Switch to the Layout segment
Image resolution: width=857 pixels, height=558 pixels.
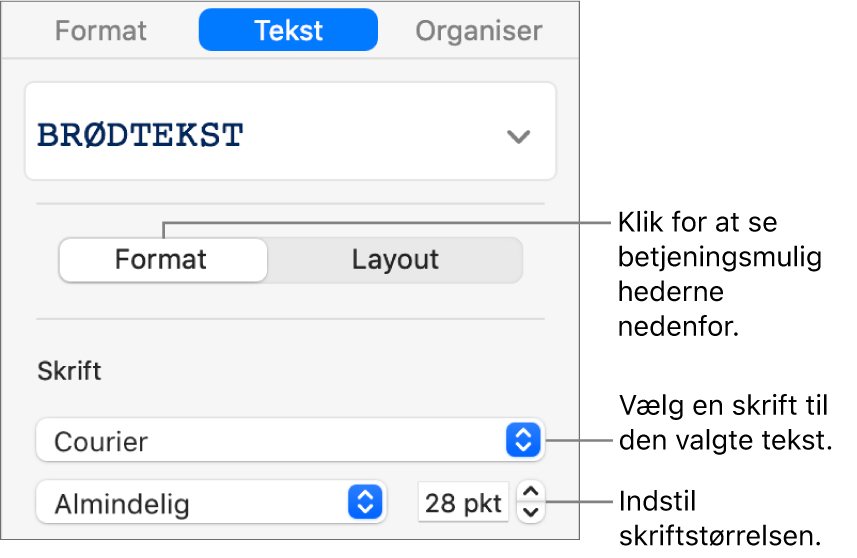pyautogui.click(x=395, y=260)
